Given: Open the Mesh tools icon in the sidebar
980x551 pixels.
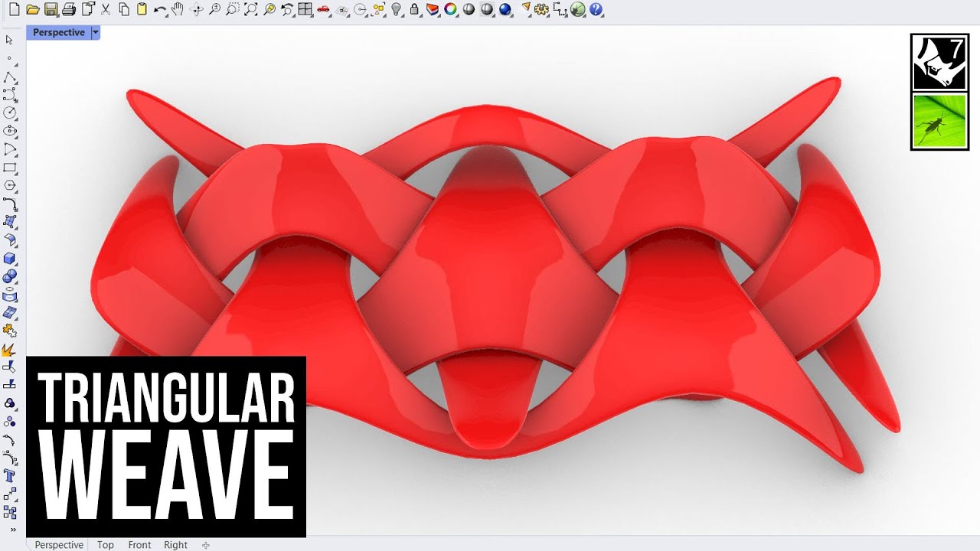Looking at the screenshot, I should tap(10, 313).
